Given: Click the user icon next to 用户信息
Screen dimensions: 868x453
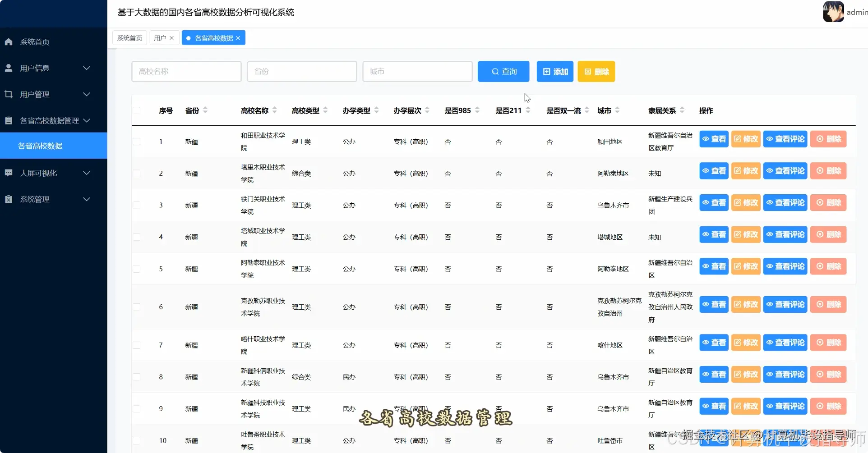Looking at the screenshot, I should 8,68.
